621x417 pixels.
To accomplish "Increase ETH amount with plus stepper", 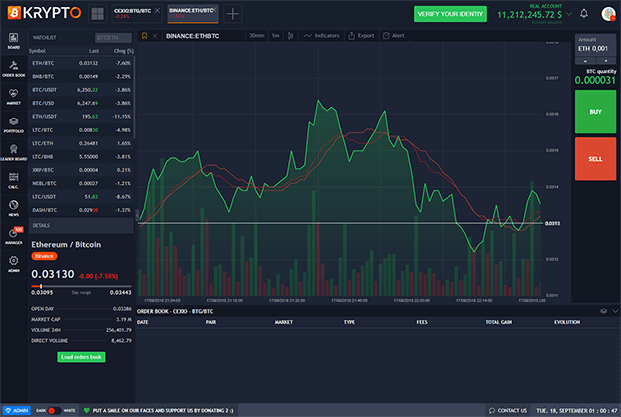I will [x=606, y=61].
